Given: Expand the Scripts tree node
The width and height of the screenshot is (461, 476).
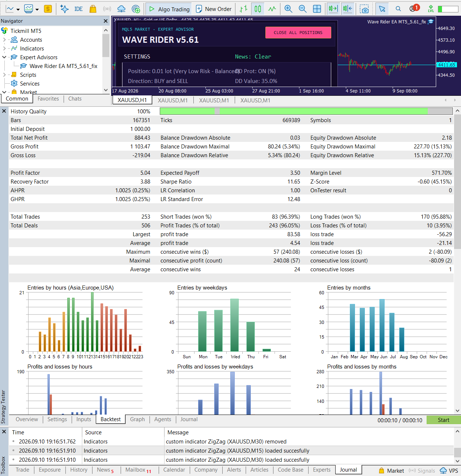Looking at the screenshot, I should [4, 75].
